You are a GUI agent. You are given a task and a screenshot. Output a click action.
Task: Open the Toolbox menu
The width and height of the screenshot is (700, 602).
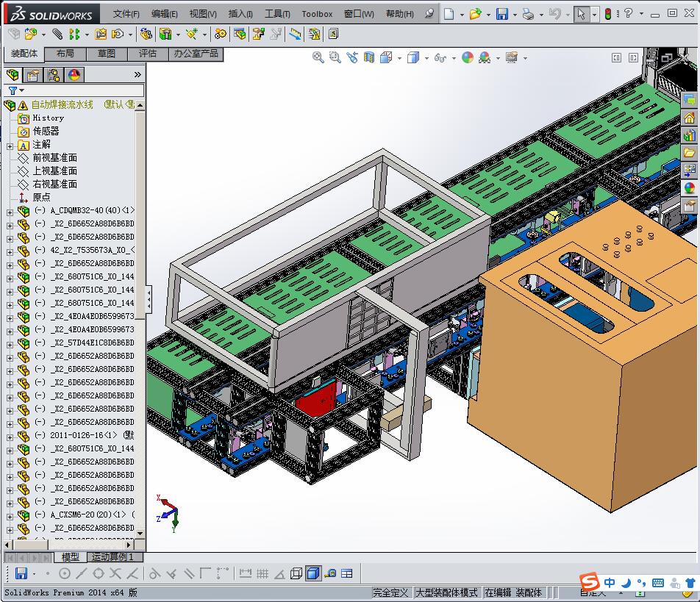click(317, 14)
